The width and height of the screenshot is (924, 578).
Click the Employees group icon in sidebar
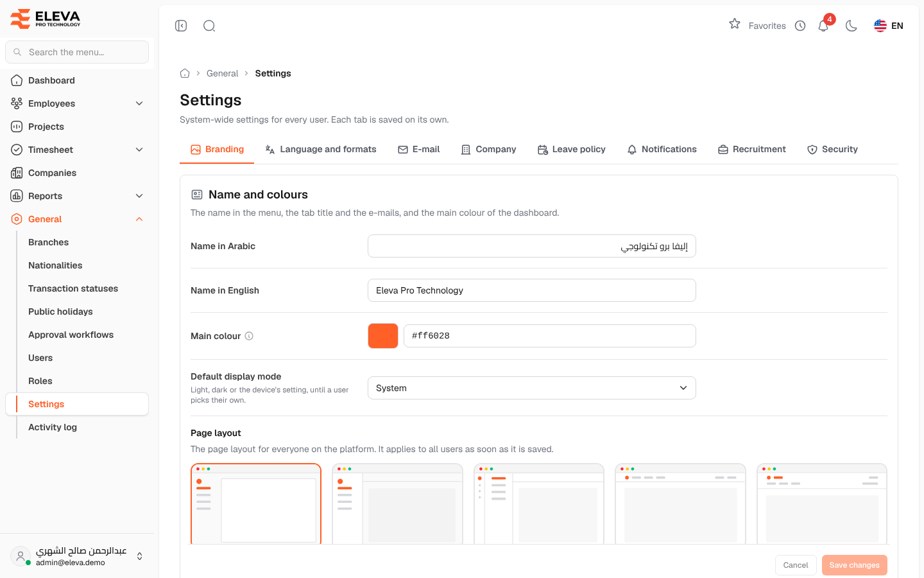(17, 103)
